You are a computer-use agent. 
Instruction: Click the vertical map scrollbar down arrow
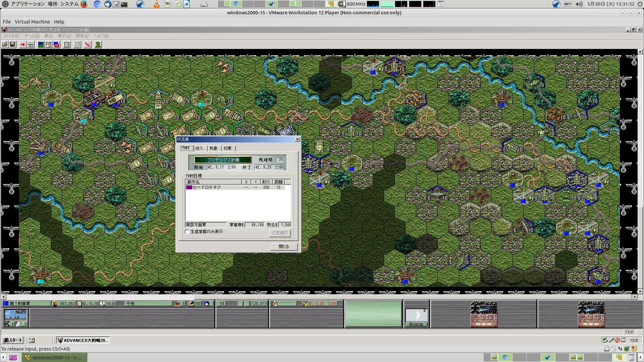tap(640, 292)
